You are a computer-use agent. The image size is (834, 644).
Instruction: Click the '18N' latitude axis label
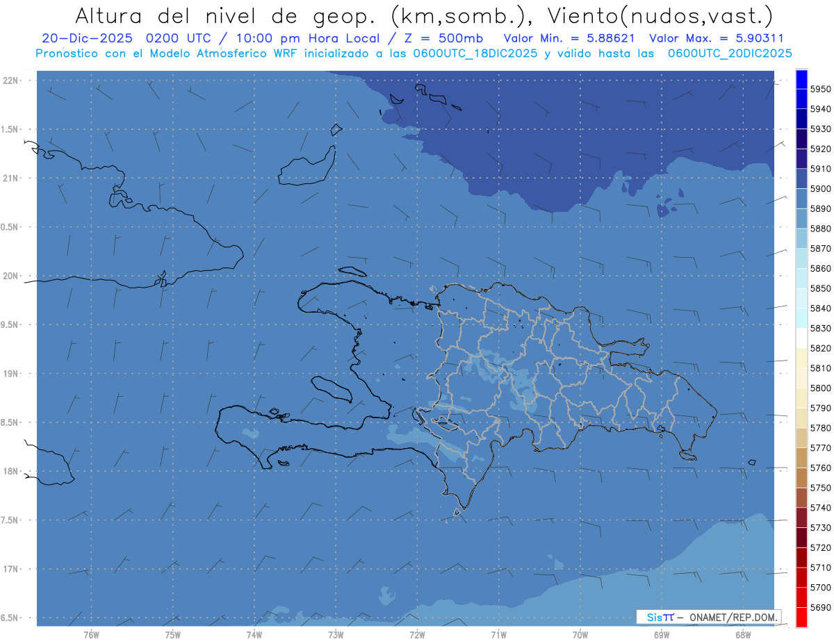(x=10, y=471)
